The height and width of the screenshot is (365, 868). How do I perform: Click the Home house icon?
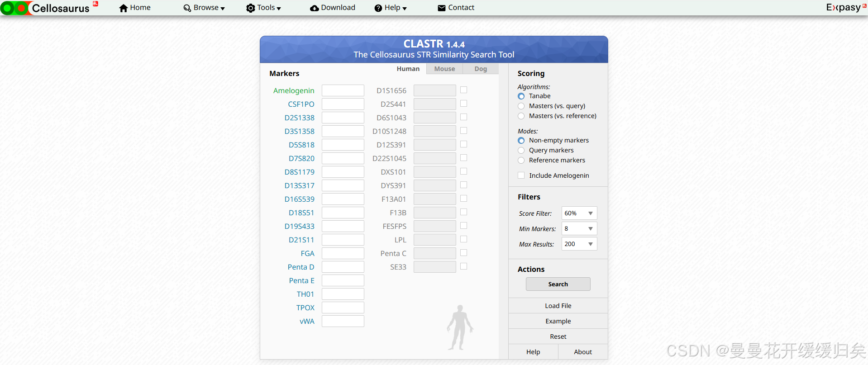[x=124, y=8]
